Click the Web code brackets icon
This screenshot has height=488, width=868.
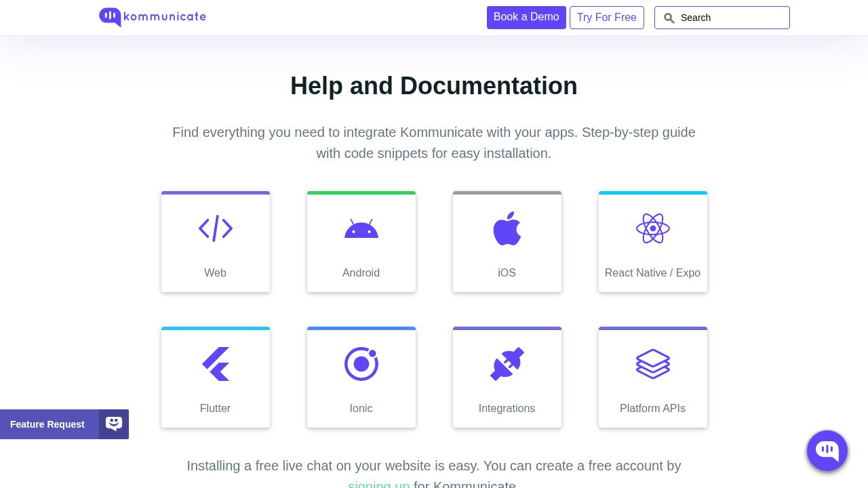coord(216,228)
